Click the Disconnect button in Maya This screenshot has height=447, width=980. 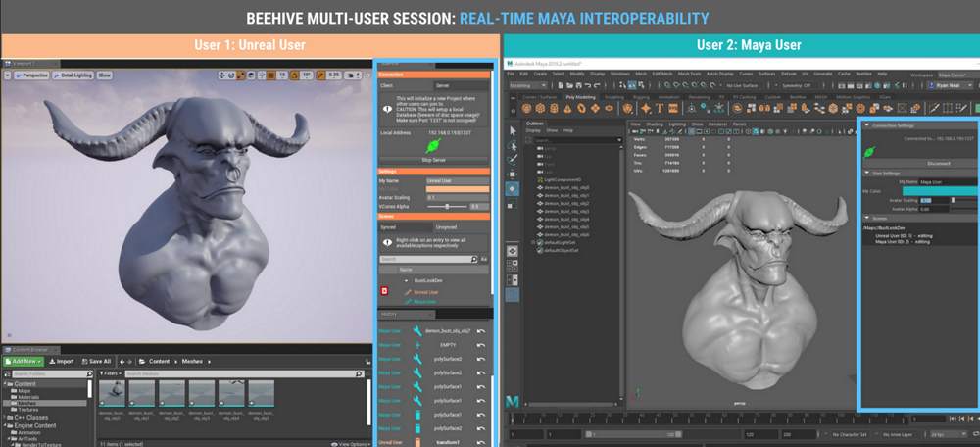[939, 164]
